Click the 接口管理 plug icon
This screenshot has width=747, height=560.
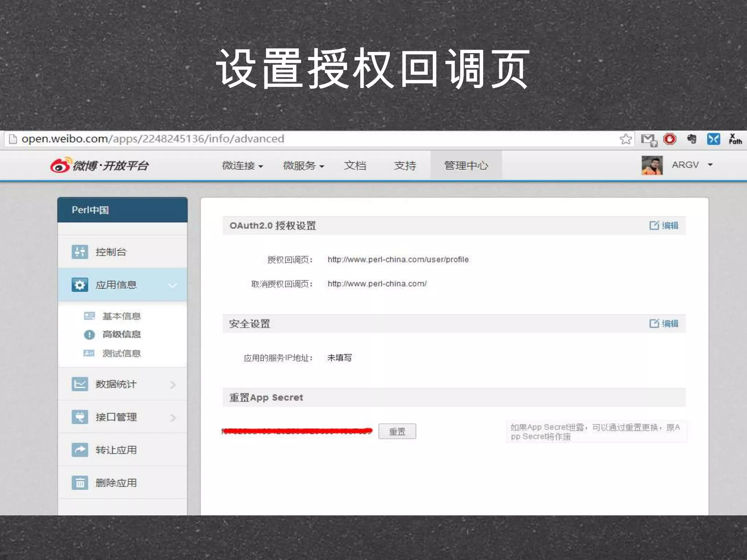point(80,417)
